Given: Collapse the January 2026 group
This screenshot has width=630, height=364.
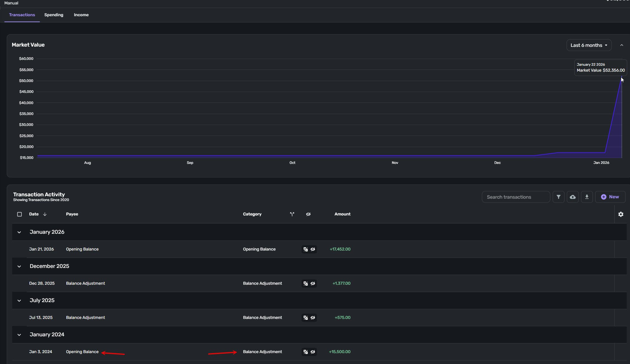Looking at the screenshot, I should (19, 232).
